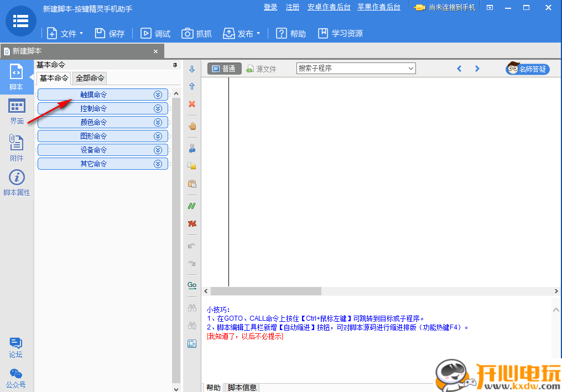Click the Go jump icon in the side toolbar
This screenshot has width=562, height=392.
(x=192, y=284)
